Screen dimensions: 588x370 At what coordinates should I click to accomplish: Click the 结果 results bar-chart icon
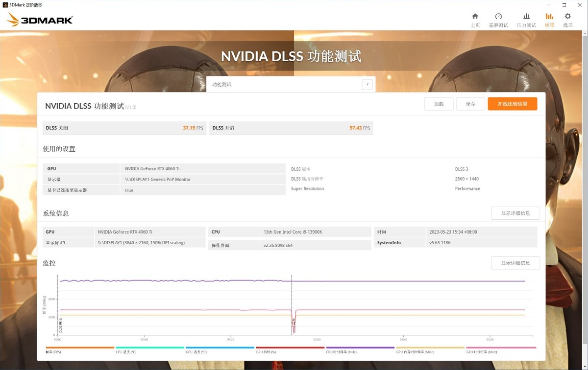point(549,16)
